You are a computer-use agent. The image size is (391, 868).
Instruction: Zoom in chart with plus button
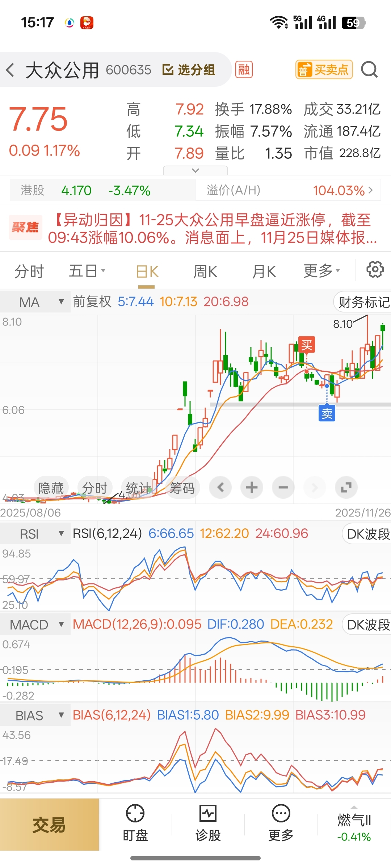coord(252,488)
